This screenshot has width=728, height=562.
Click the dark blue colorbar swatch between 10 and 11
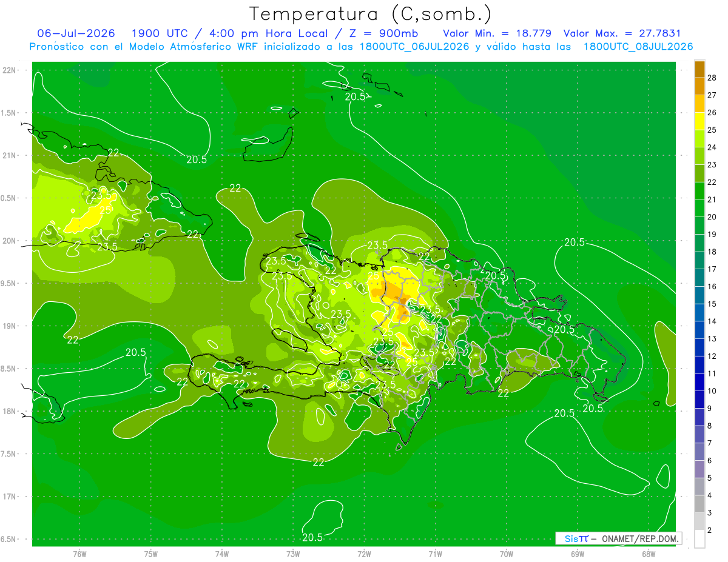(x=699, y=382)
